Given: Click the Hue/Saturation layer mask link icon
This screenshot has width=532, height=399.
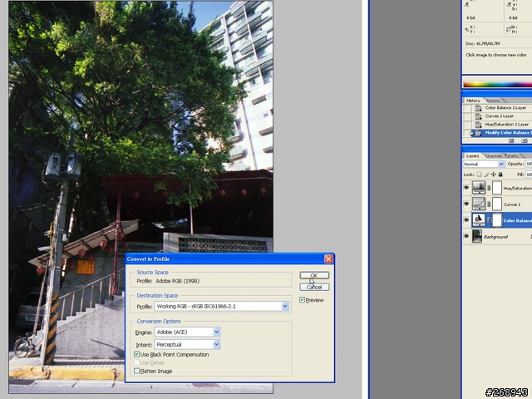Looking at the screenshot, I should 489,188.
